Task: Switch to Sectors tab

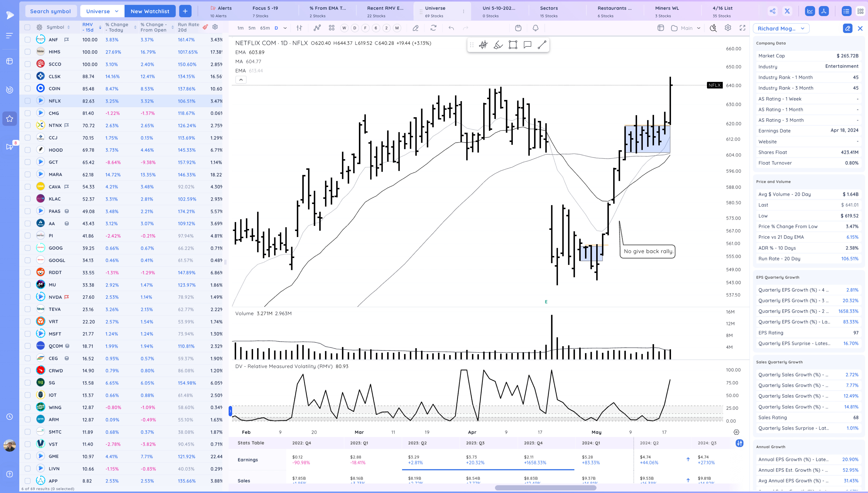Action: [x=549, y=11]
